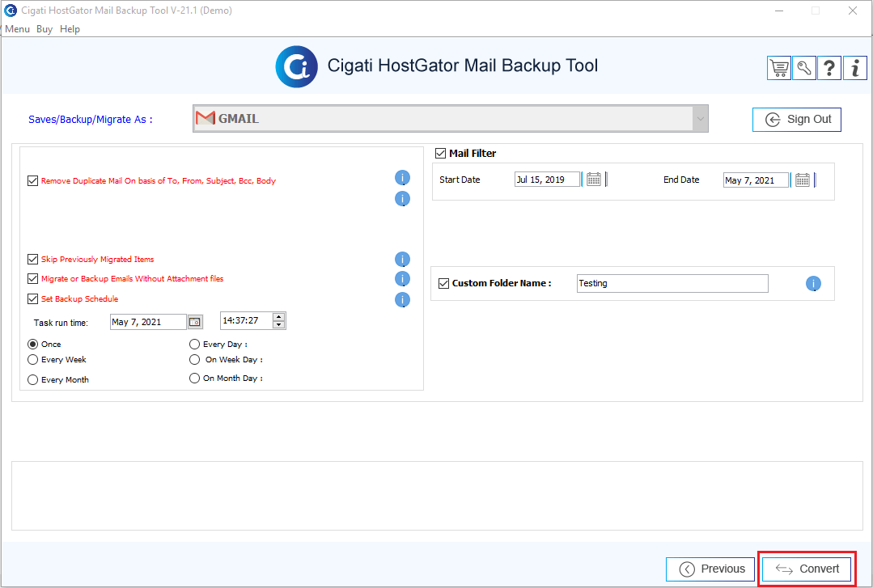Select the On Week Day radio button
This screenshot has width=873, height=588.
tap(194, 360)
